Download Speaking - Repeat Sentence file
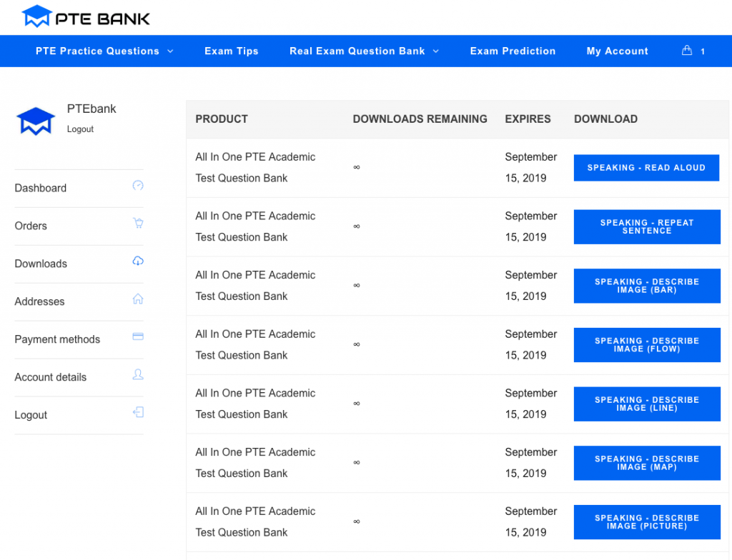This screenshot has height=560, width=732. tap(646, 227)
